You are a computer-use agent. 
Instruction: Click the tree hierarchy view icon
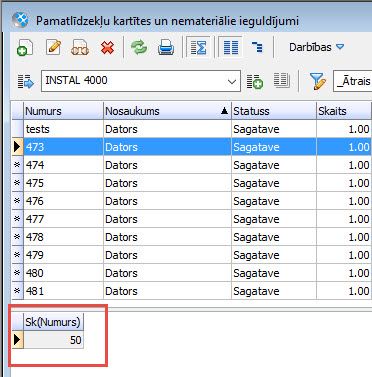click(257, 47)
